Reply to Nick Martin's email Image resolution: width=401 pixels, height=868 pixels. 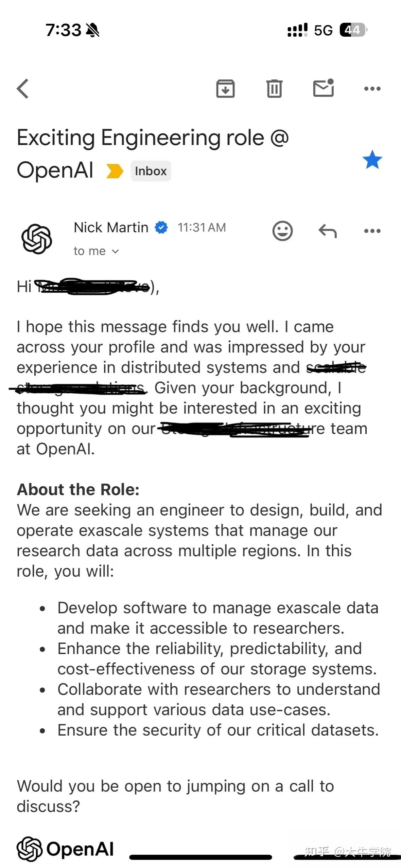(x=328, y=231)
